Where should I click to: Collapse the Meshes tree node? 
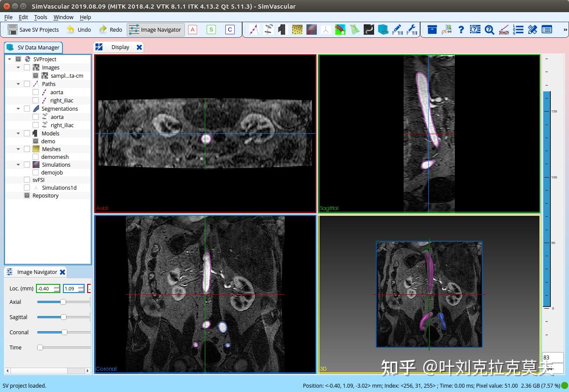[18, 149]
